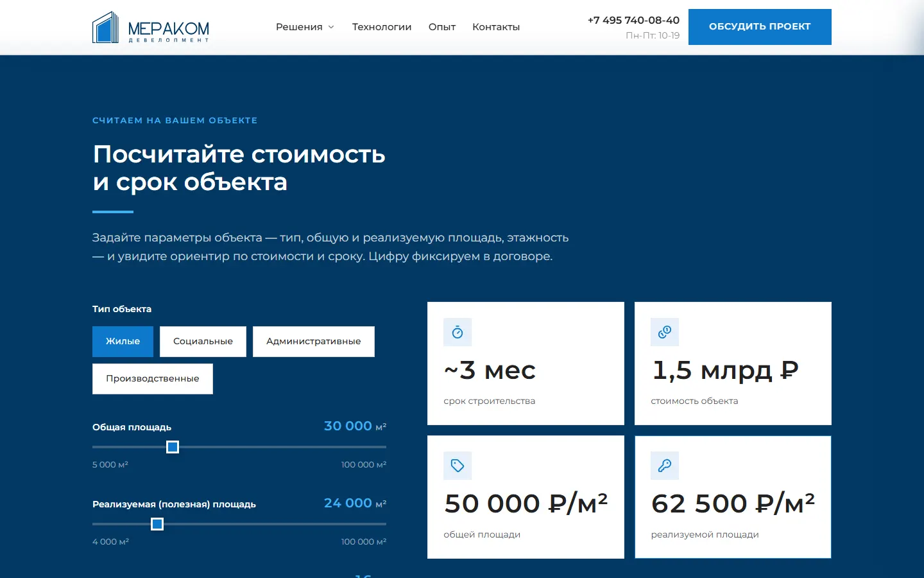Click the Общая площадь slider label
The height and width of the screenshot is (578, 924).
coord(132,427)
